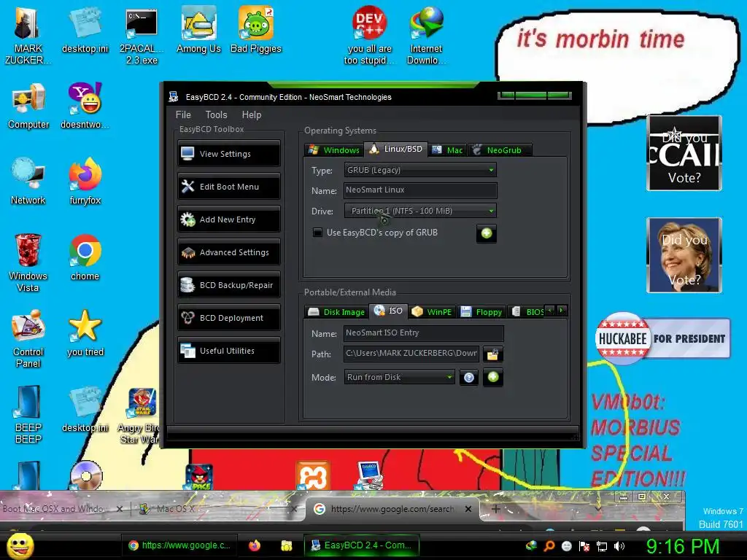Click the 9:16 PM taskbar clock
Screen dimensions: 747x560
click(682, 546)
